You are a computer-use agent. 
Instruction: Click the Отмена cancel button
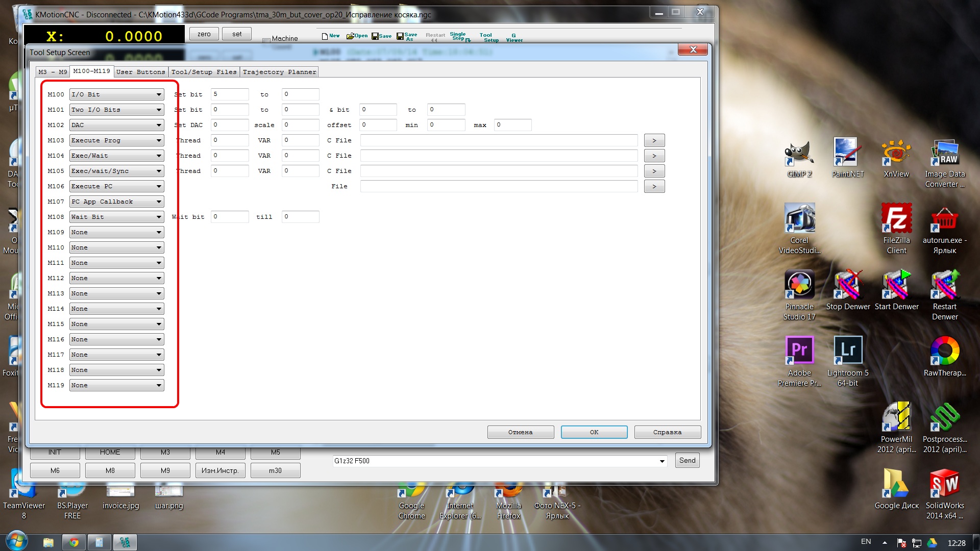pyautogui.click(x=520, y=432)
